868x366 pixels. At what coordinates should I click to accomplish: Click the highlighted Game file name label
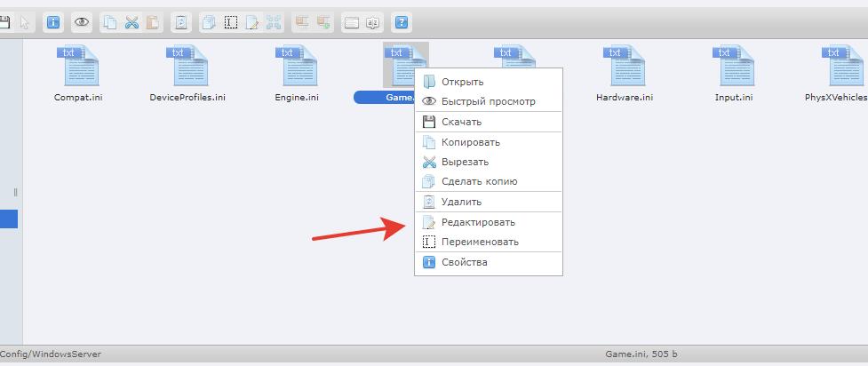coord(384,98)
